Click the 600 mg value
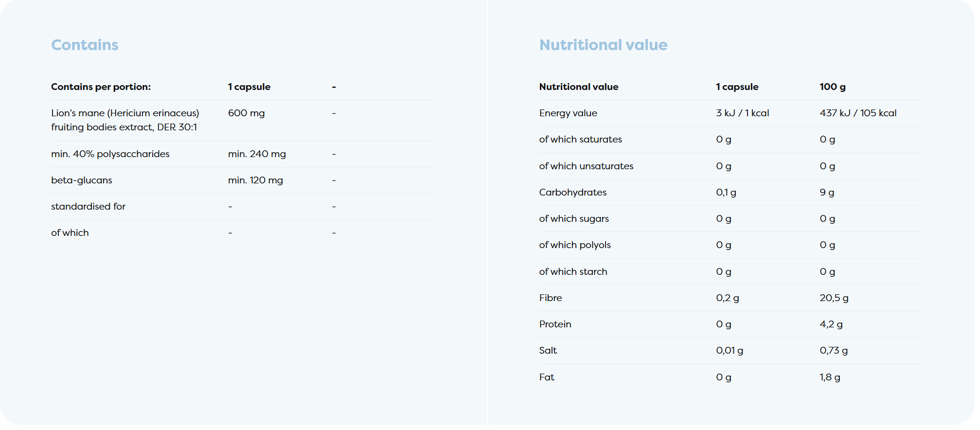The image size is (980, 430). coord(246,113)
